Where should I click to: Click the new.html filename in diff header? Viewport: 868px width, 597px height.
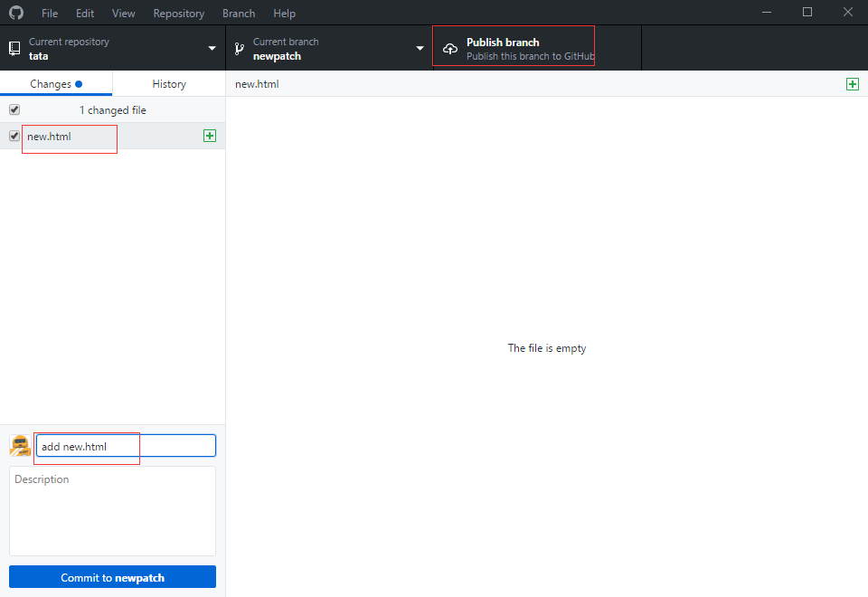coord(257,84)
